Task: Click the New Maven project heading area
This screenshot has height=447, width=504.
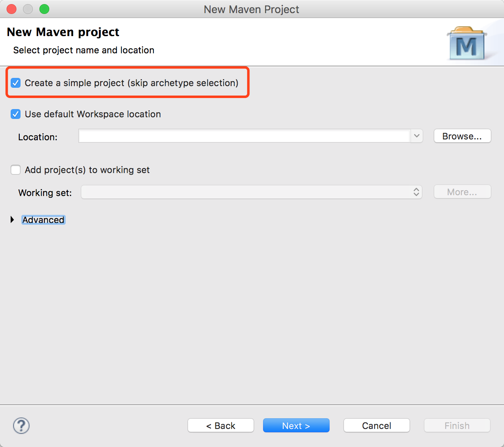Action: (x=62, y=32)
